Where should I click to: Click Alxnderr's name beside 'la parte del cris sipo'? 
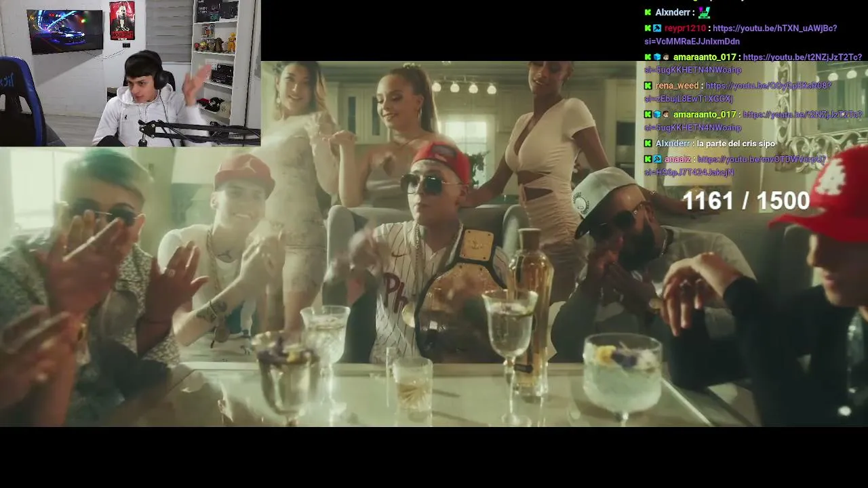click(x=673, y=144)
